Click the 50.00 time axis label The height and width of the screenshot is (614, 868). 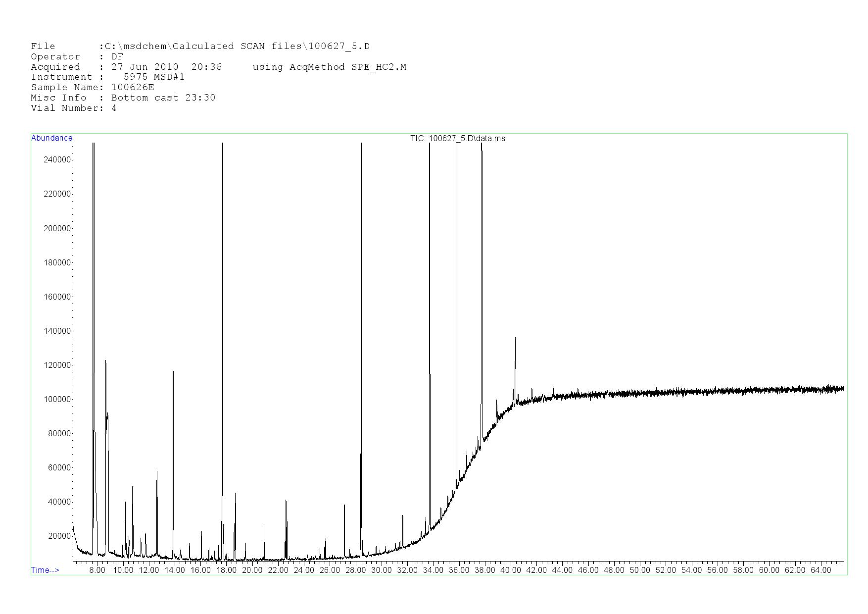639,570
